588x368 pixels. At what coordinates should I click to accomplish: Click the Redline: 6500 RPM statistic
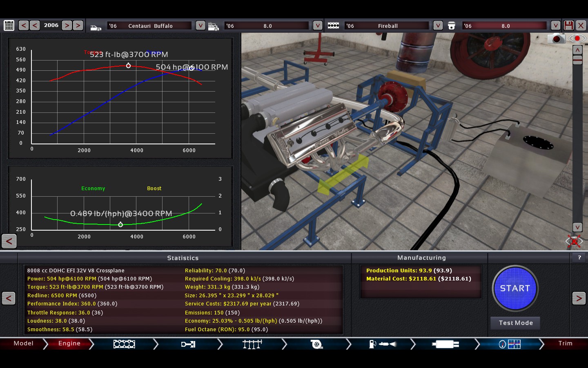point(62,296)
